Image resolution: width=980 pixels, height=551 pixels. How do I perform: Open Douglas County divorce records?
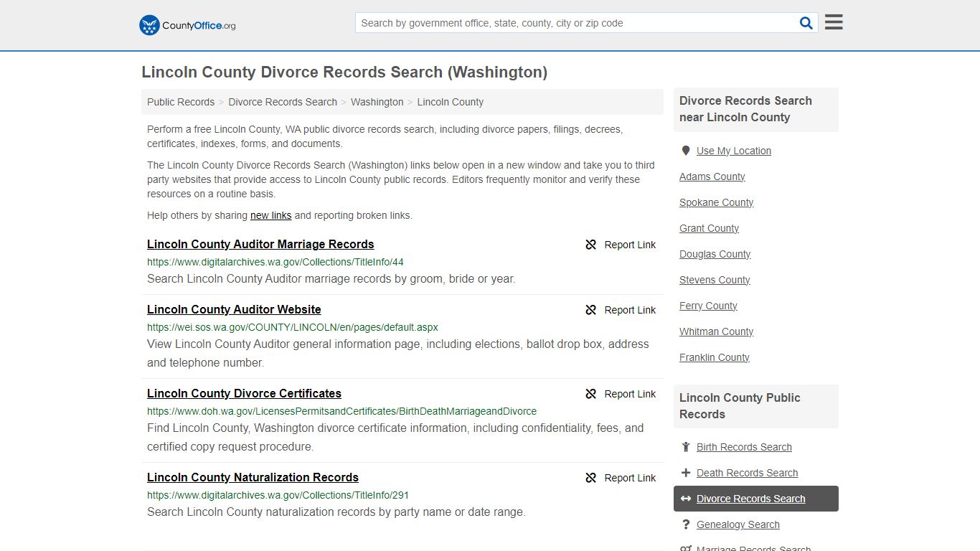point(715,254)
